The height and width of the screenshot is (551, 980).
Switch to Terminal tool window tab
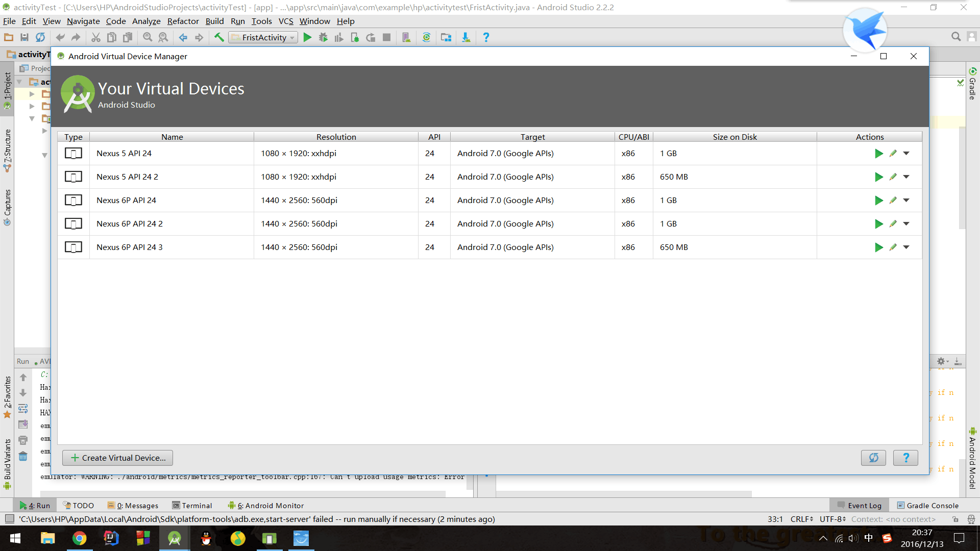[x=192, y=506]
